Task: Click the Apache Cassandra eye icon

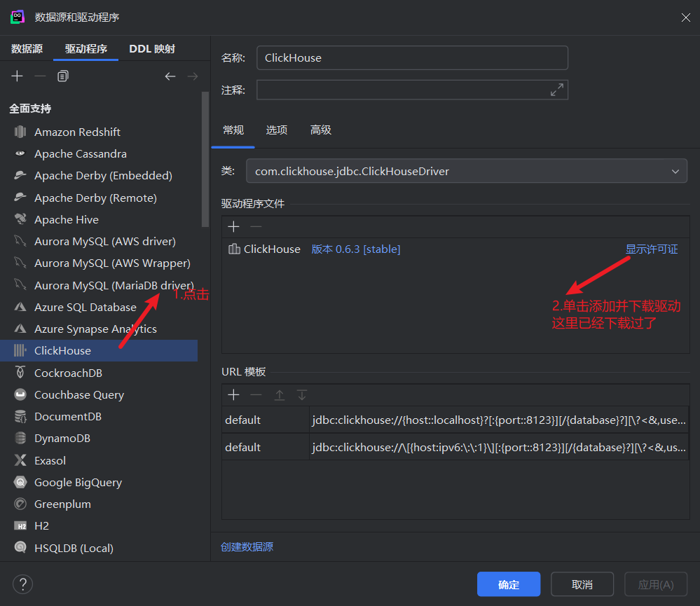Action: tap(20, 153)
